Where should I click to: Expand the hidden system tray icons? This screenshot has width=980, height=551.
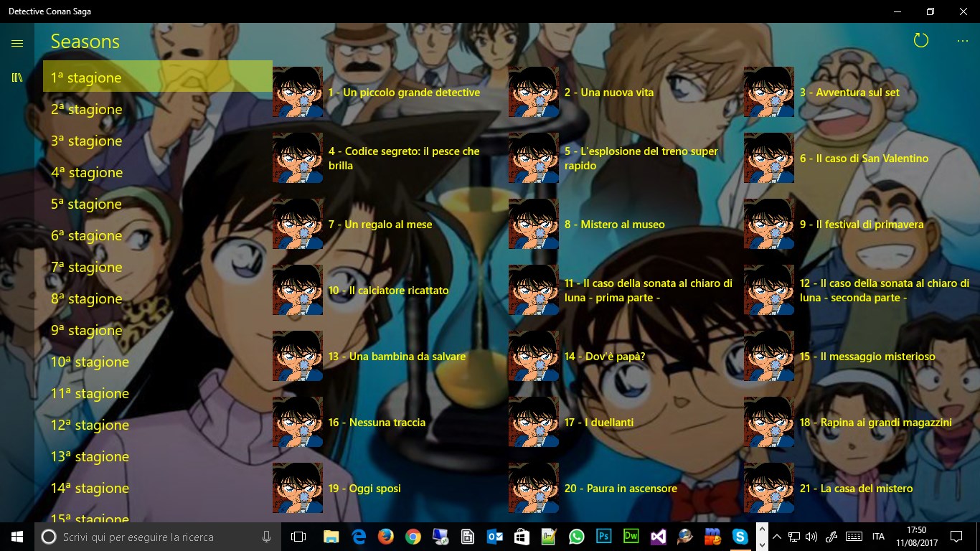point(777,537)
